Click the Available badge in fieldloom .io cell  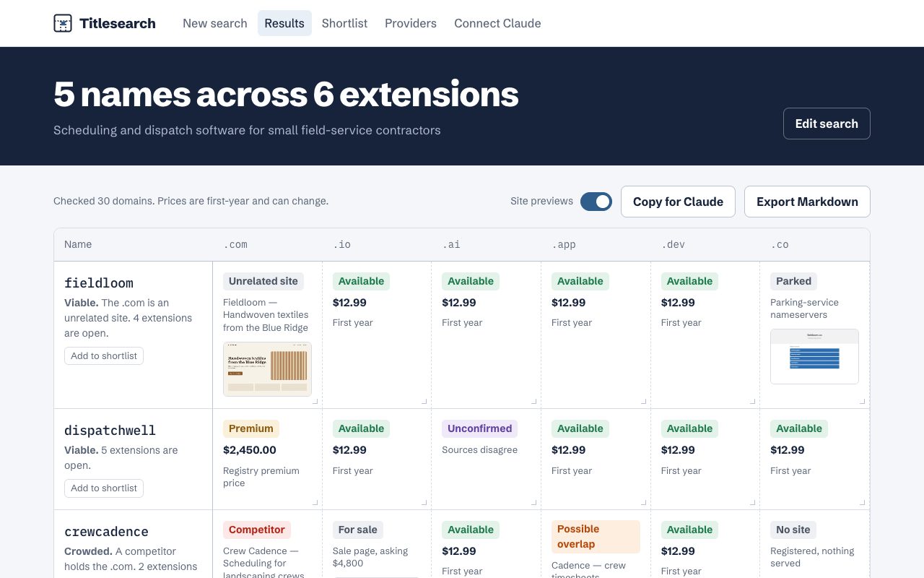[361, 281]
